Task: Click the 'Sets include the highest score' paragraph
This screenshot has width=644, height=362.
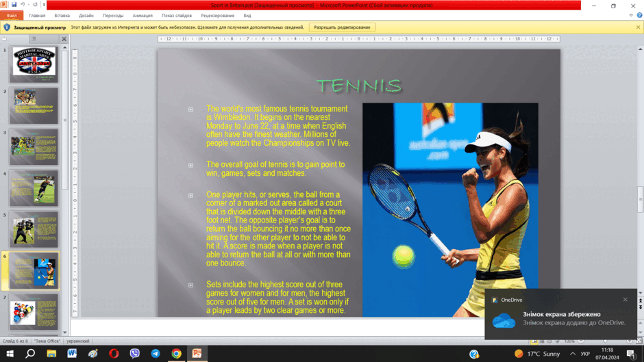Action: tap(277, 297)
